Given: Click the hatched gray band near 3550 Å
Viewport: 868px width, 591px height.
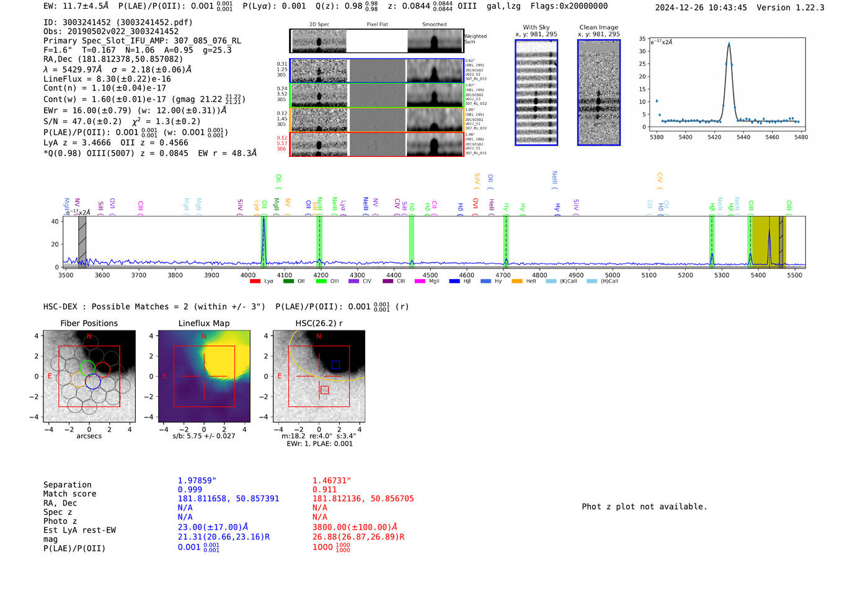Looking at the screenshot, I should (82, 242).
